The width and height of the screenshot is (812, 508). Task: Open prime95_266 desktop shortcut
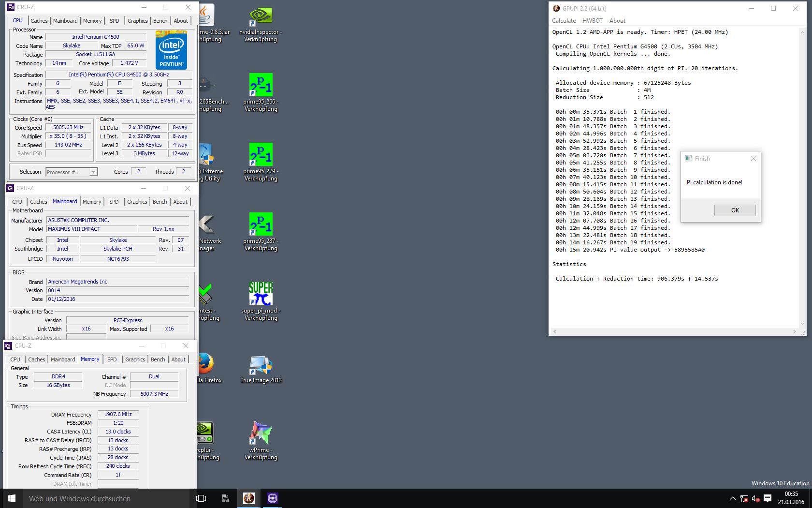pos(261,92)
